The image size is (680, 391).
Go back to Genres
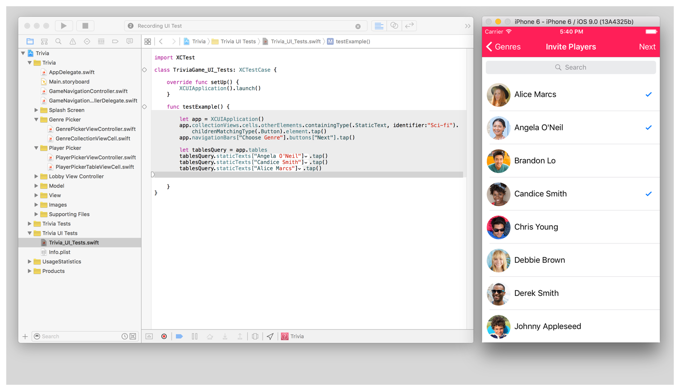point(503,47)
